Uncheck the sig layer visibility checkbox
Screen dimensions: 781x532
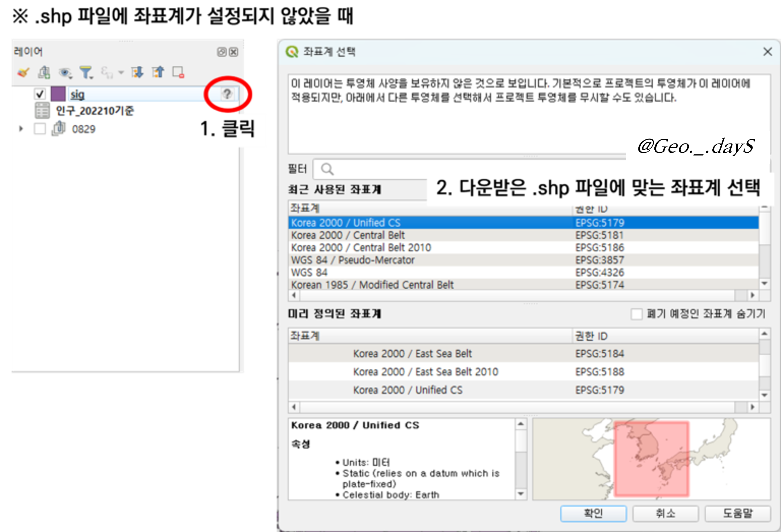point(40,94)
